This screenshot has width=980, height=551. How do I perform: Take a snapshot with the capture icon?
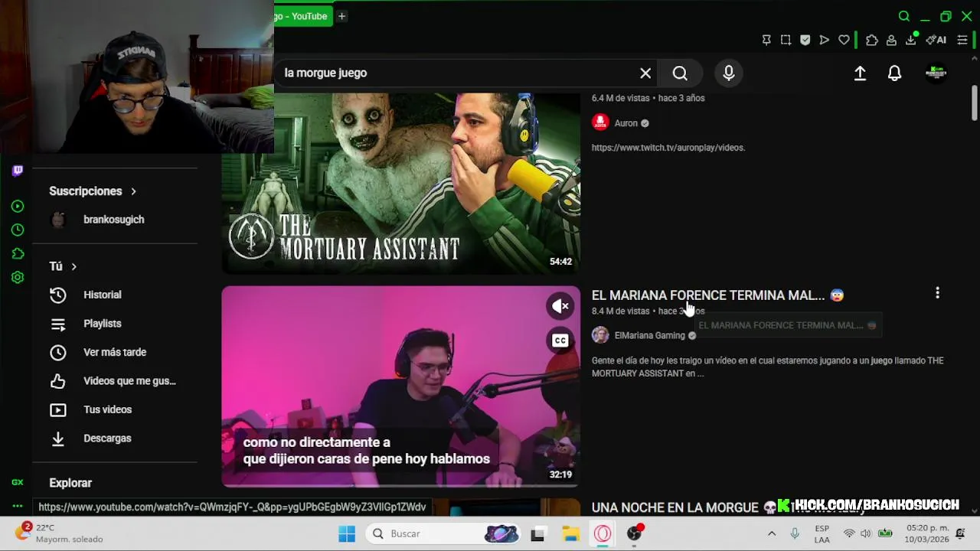click(786, 40)
